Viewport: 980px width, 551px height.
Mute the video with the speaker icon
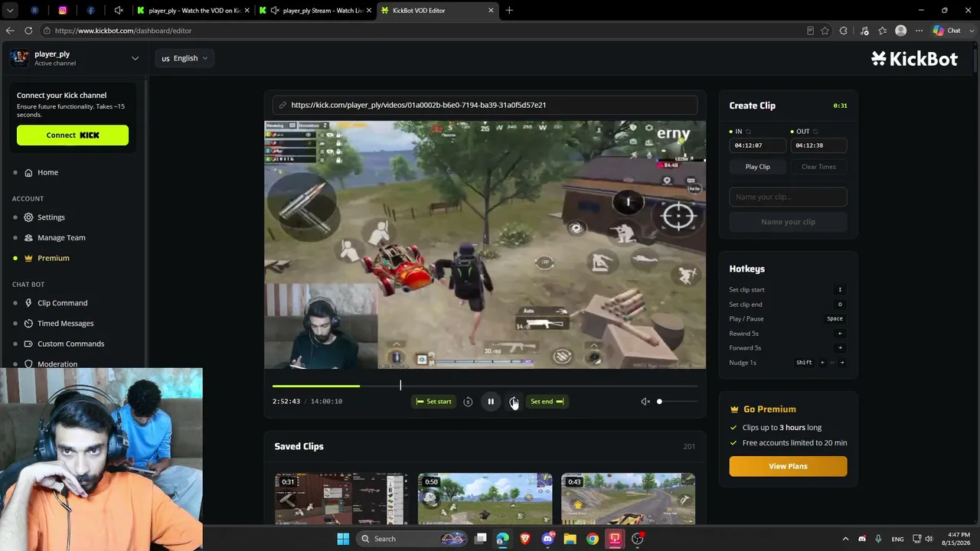point(645,401)
